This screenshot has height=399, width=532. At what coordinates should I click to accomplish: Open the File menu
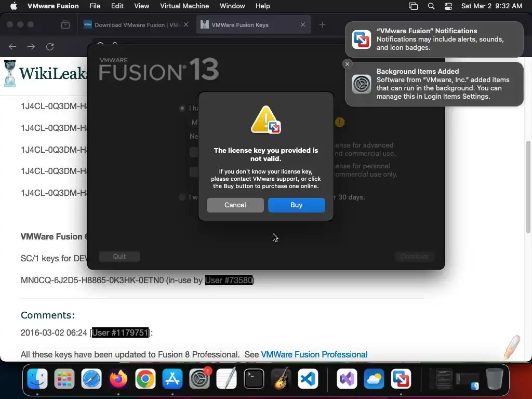[95, 6]
